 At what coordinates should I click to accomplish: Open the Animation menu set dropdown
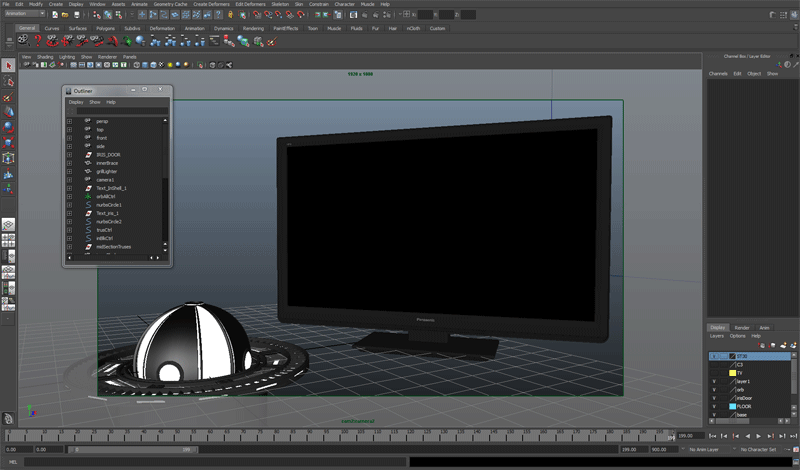(24, 14)
